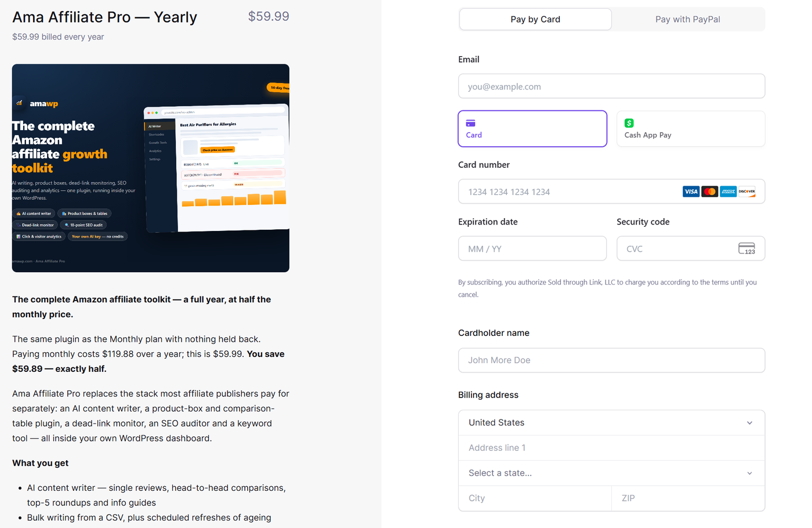The height and width of the screenshot is (528, 812).
Task: Click the 'AI content writer' bullet item
Action: [x=156, y=495]
